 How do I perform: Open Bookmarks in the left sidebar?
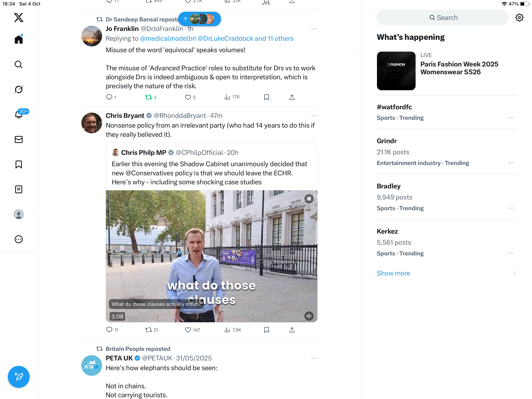[x=18, y=165]
